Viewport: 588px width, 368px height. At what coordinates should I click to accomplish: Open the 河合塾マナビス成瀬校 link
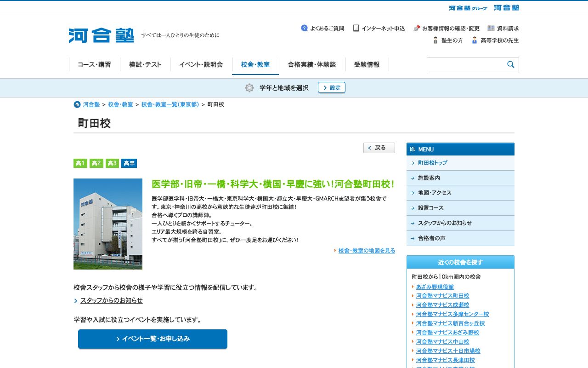(x=443, y=305)
